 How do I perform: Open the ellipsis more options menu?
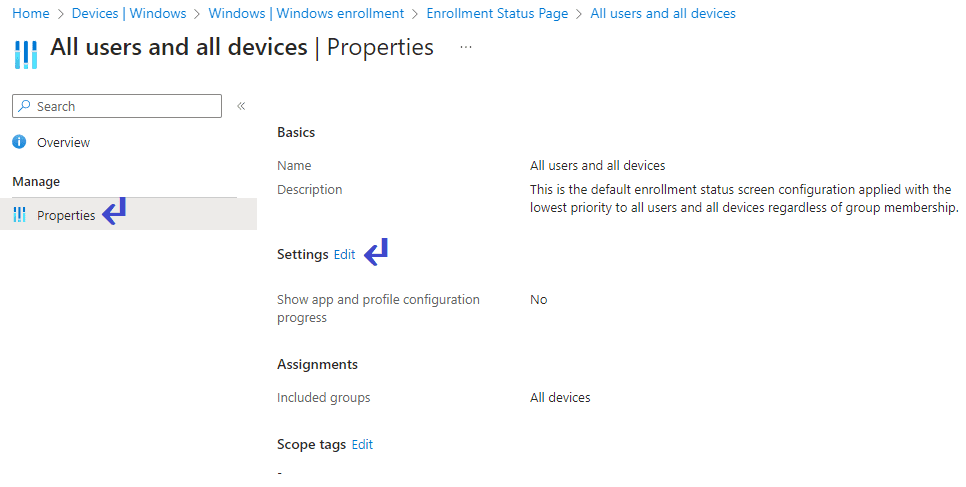(x=466, y=47)
